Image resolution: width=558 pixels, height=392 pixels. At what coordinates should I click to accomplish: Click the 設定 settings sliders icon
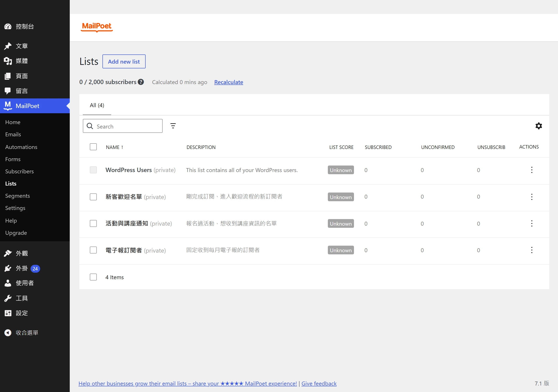coord(8,313)
